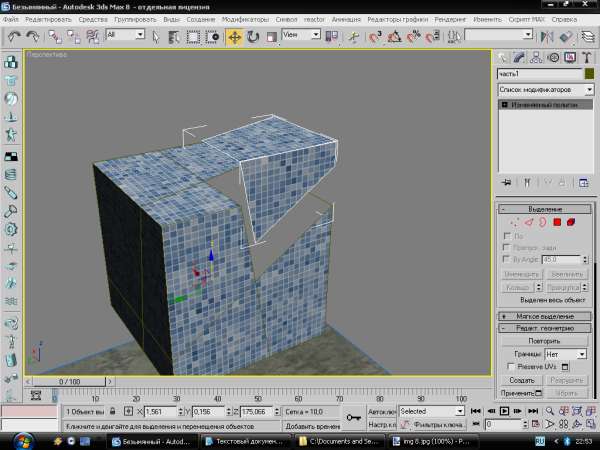
Task: Toggle the By Angle checkbox
Action: pyautogui.click(x=507, y=258)
